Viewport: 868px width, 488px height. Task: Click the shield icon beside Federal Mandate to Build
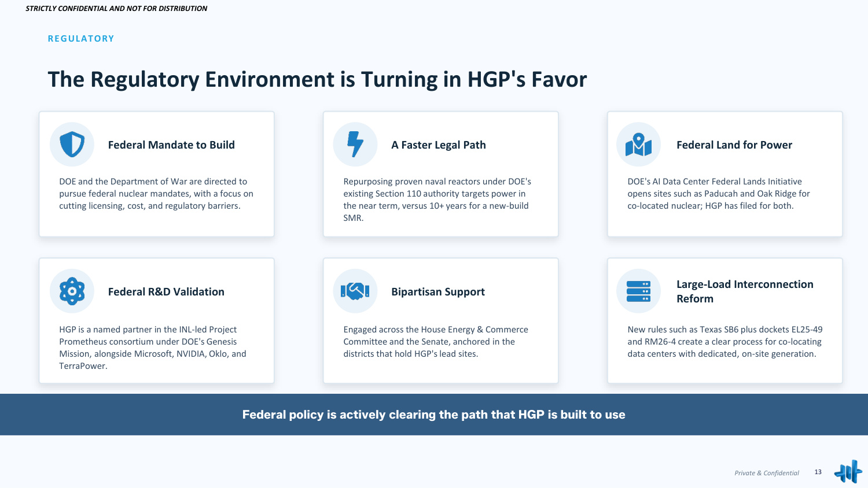click(72, 145)
